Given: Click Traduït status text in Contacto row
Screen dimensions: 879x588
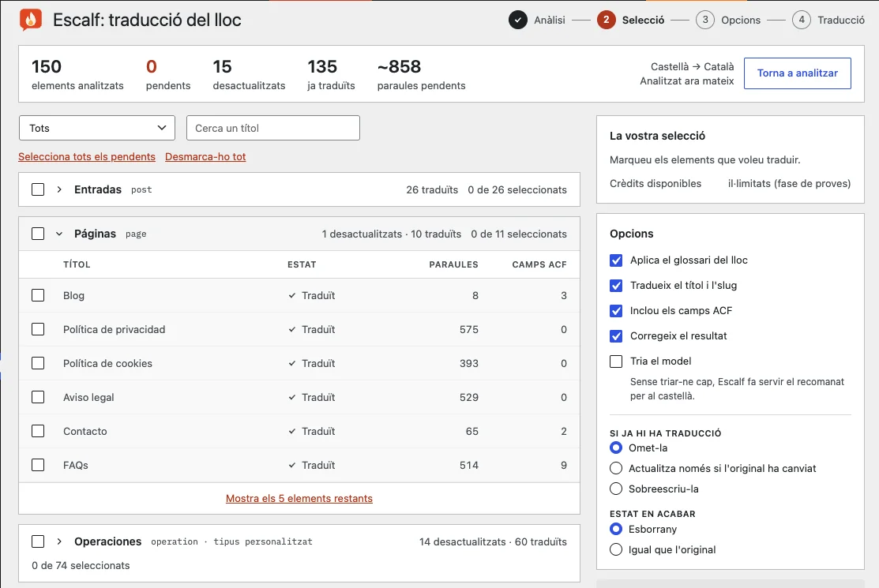Looking at the screenshot, I should [x=317, y=431].
